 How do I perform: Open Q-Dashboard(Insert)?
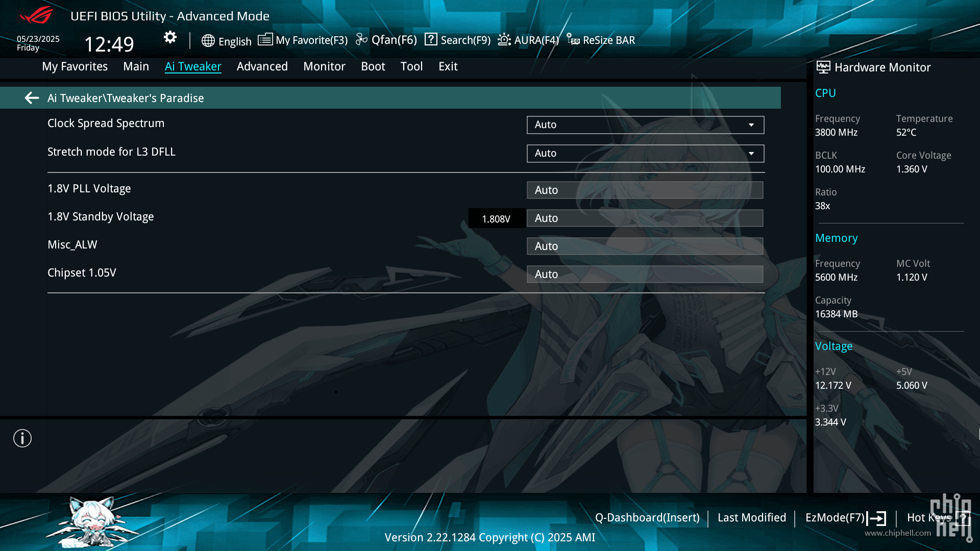point(647,518)
